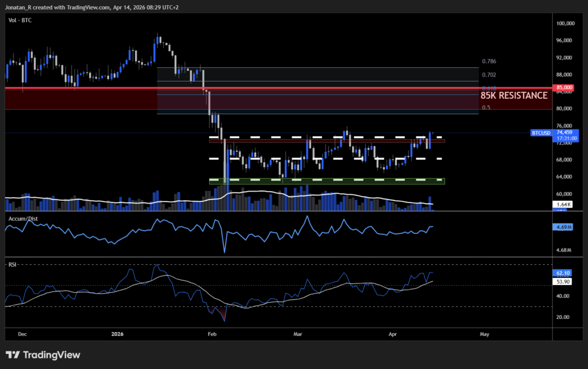The image size is (588, 369).
Task: Click the Apr label on the time axis
Action: pyautogui.click(x=393, y=334)
